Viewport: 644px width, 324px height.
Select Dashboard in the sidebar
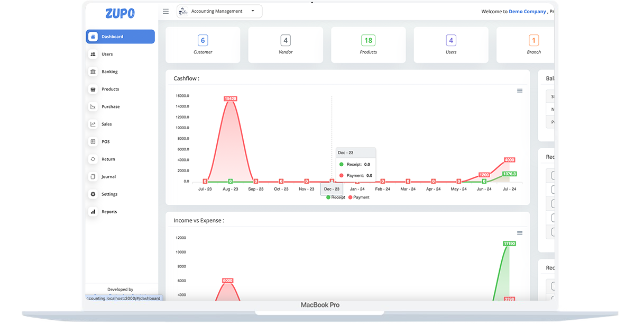120,37
